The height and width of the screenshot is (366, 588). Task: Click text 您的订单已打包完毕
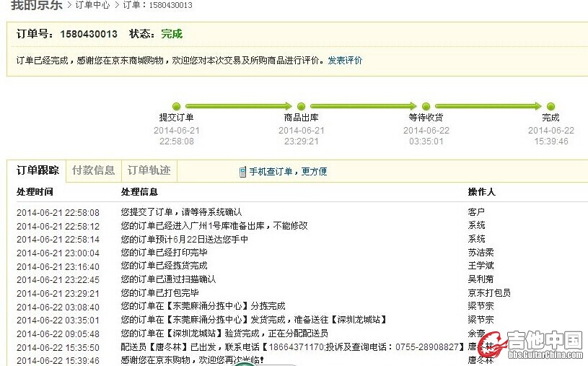(x=159, y=293)
